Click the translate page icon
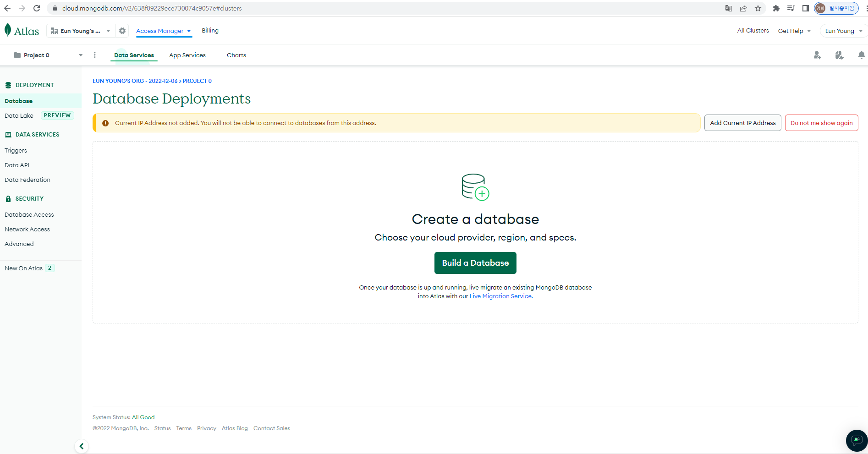Viewport: 868px width, 454px height. click(x=729, y=8)
